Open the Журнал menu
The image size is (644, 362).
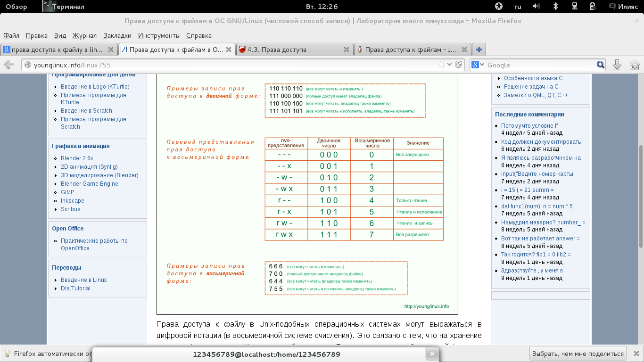tap(84, 35)
